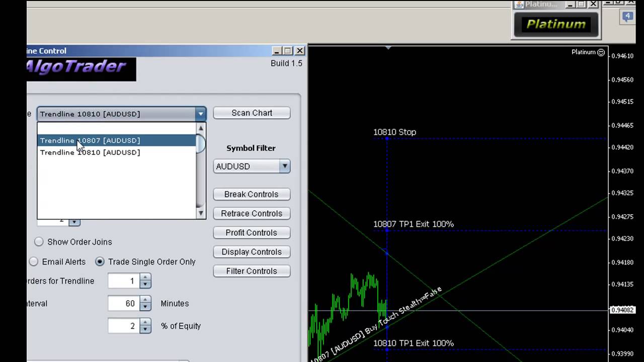This screenshot has width=644, height=362.
Task: Select the blank first entry in list
Action: [117, 129]
